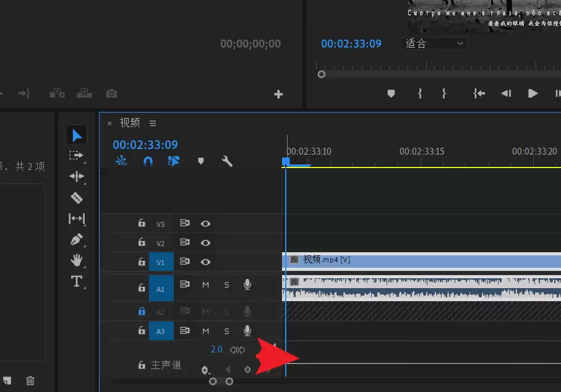Toggle track lock on V2

coord(142,242)
